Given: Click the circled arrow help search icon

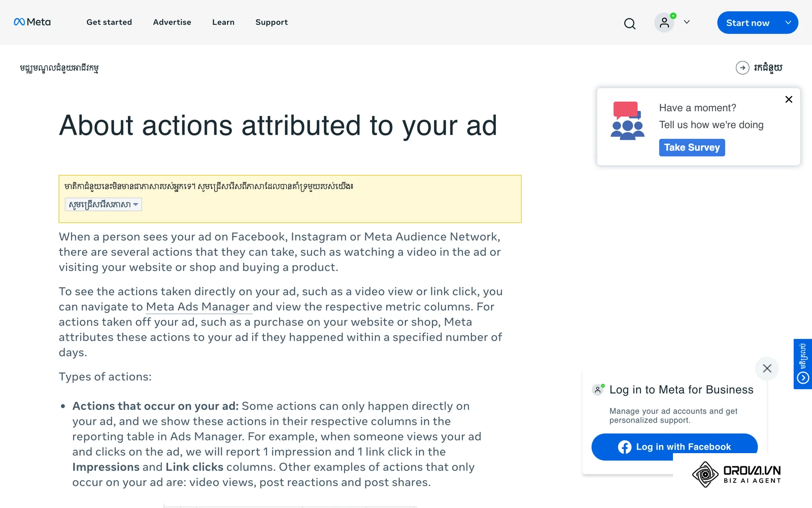Looking at the screenshot, I should [742, 68].
